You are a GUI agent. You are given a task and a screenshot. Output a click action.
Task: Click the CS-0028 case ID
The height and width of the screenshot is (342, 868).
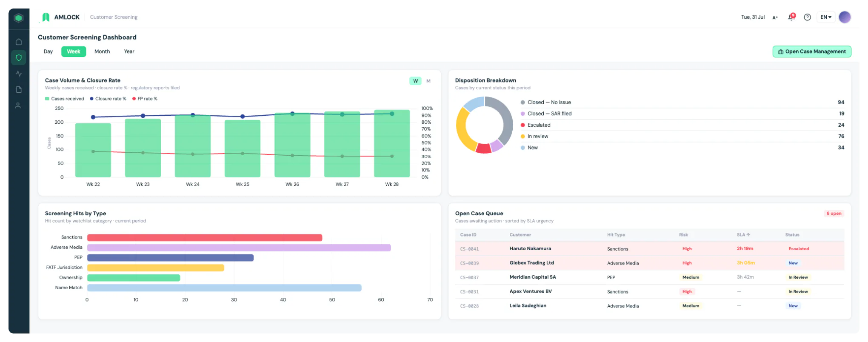(469, 306)
